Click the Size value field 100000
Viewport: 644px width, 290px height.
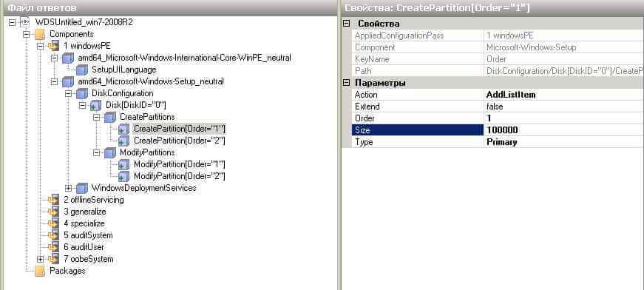564,130
